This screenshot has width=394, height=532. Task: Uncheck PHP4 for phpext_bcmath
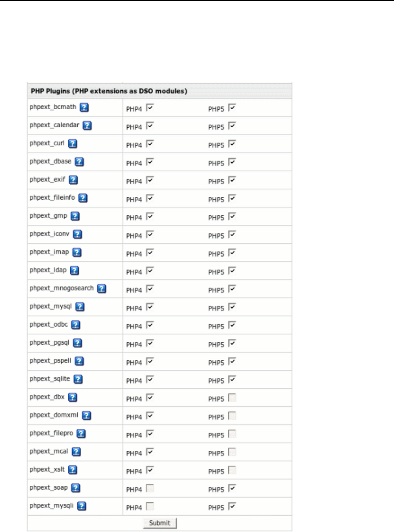[x=150, y=107]
